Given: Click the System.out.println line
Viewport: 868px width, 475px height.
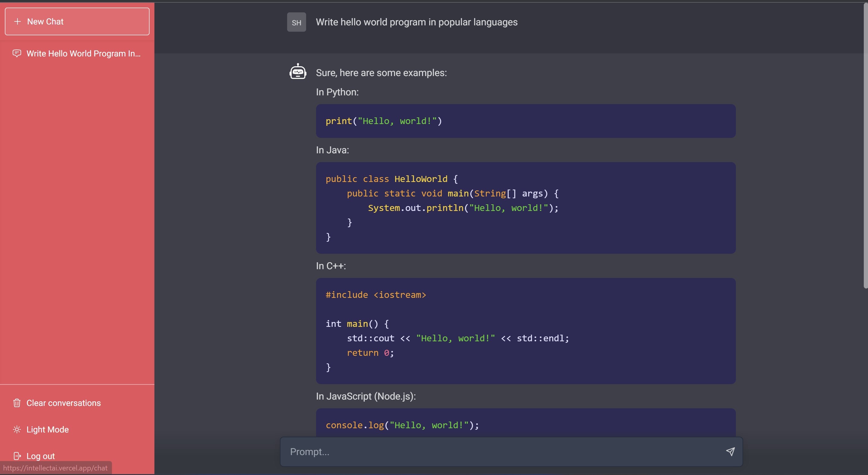Looking at the screenshot, I should click(463, 208).
